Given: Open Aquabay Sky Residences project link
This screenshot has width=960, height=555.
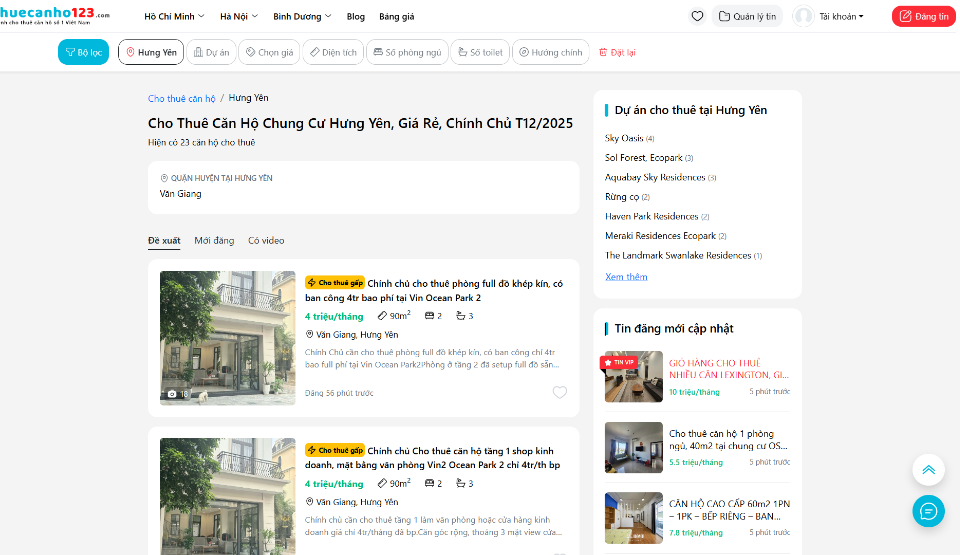Looking at the screenshot, I should [x=661, y=177].
